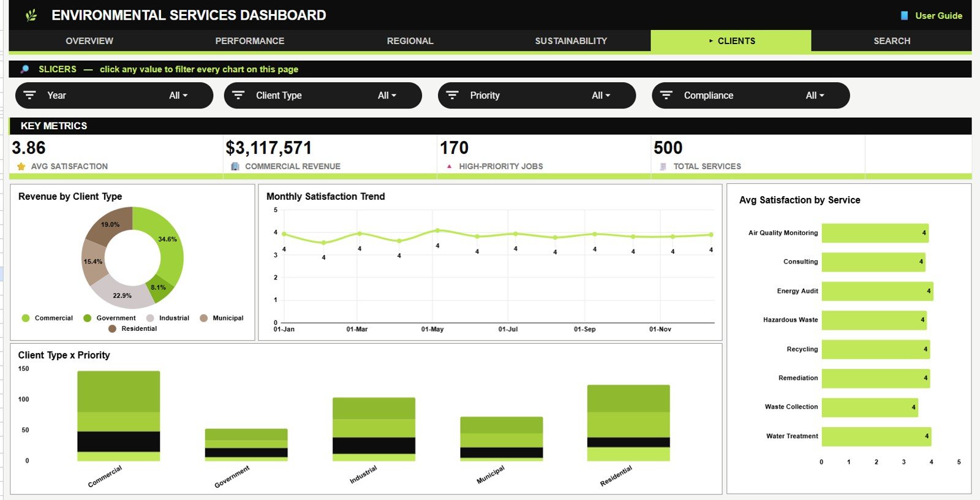The image size is (980, 500).
Task: Click the document icon beside Total Services
Action: (663, 166)
